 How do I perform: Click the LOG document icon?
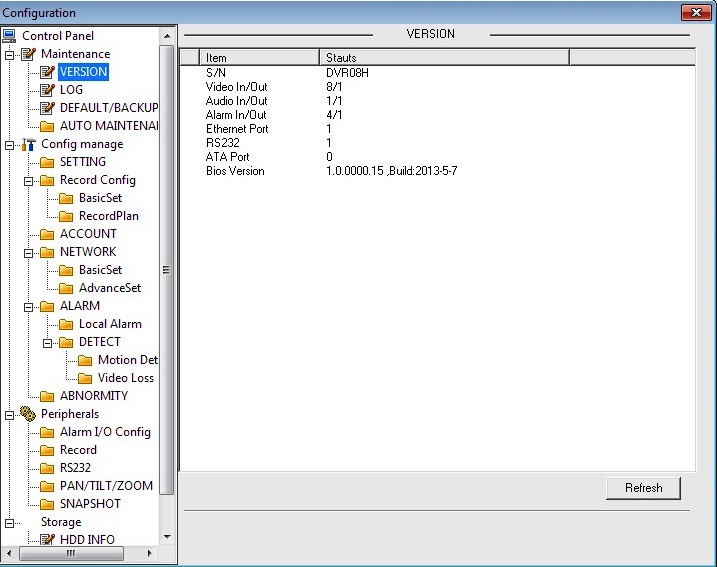click(47, 90)
